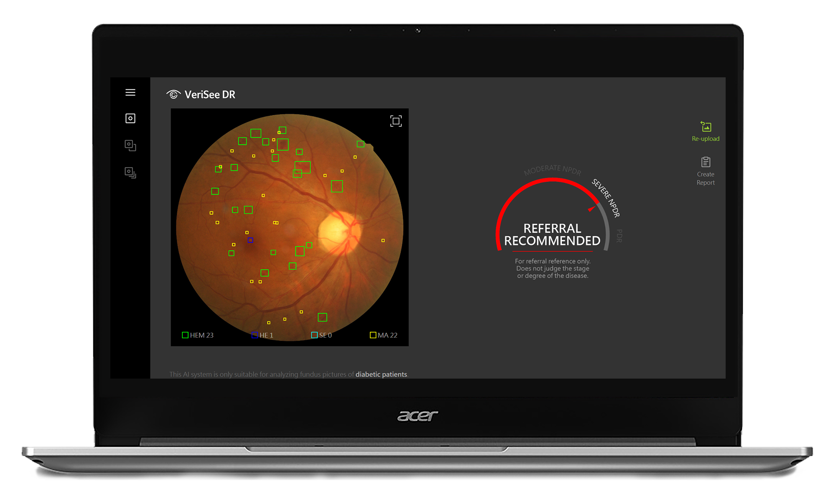Click the Create Report text button
This screenshot has height=504, width=836.
[705, 178]
